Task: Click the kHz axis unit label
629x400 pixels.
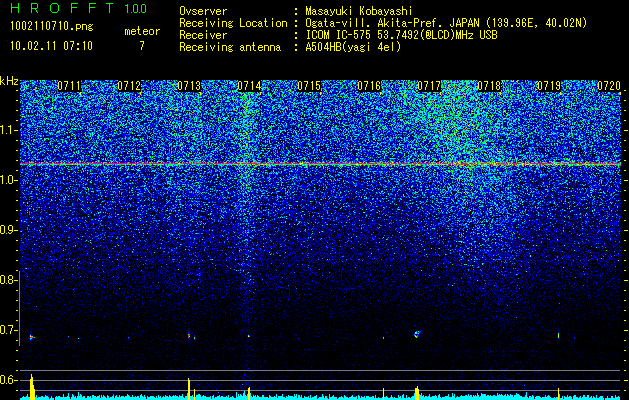Action: point(9,81)
